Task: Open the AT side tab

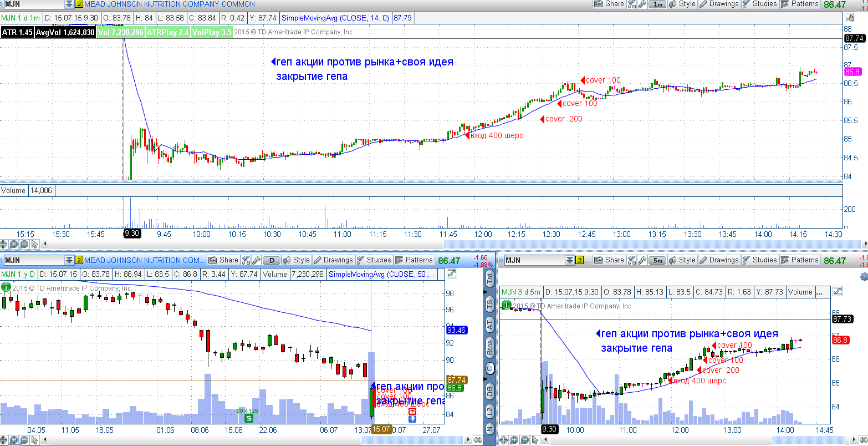Action: coord(490,326)
